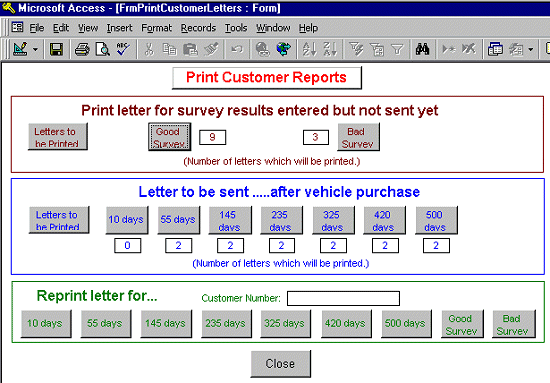
Task: Click the Undo arrow icon
Action: 237,49
